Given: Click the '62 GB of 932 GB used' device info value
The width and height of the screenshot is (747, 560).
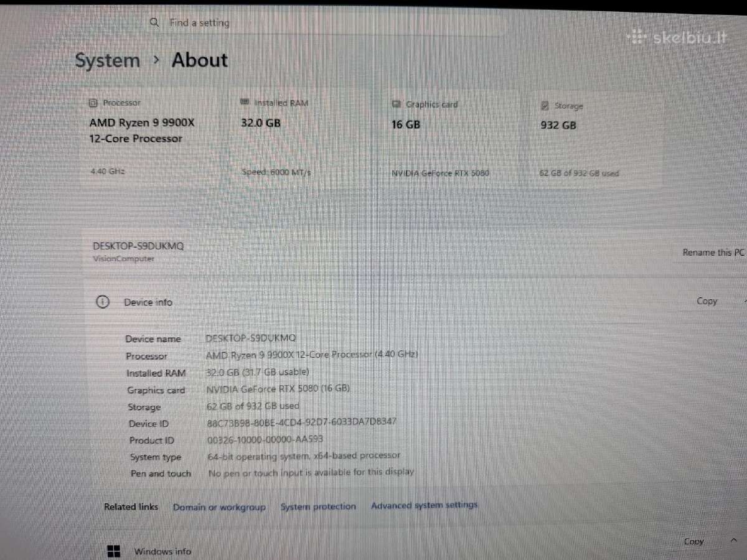Looking at the screenshot, I should pos(253,406).
